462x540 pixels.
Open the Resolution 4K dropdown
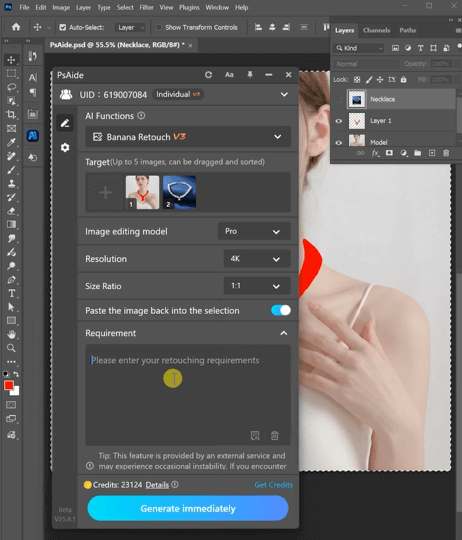(257, 259)
